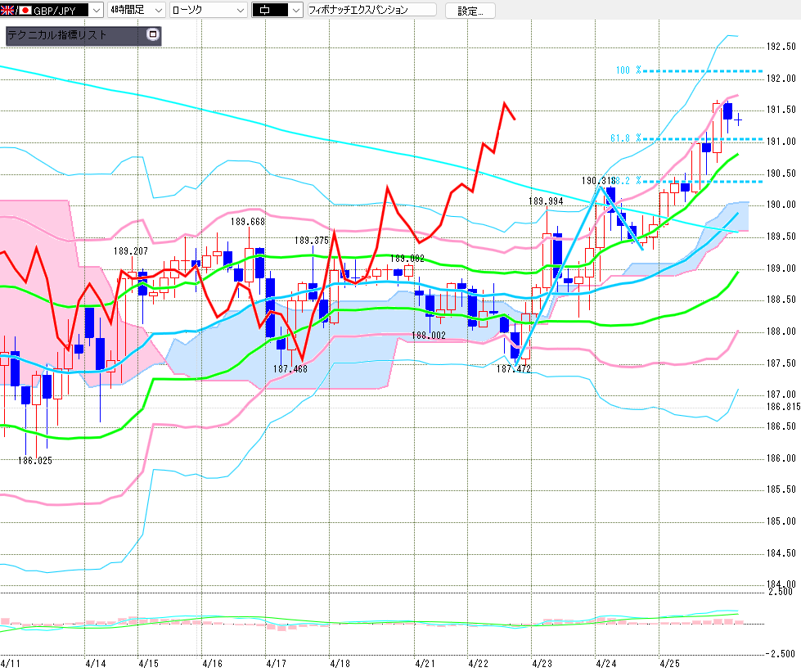Click the 189.994 price label
This screenshot has height=672, width=801.
[546, 201]
